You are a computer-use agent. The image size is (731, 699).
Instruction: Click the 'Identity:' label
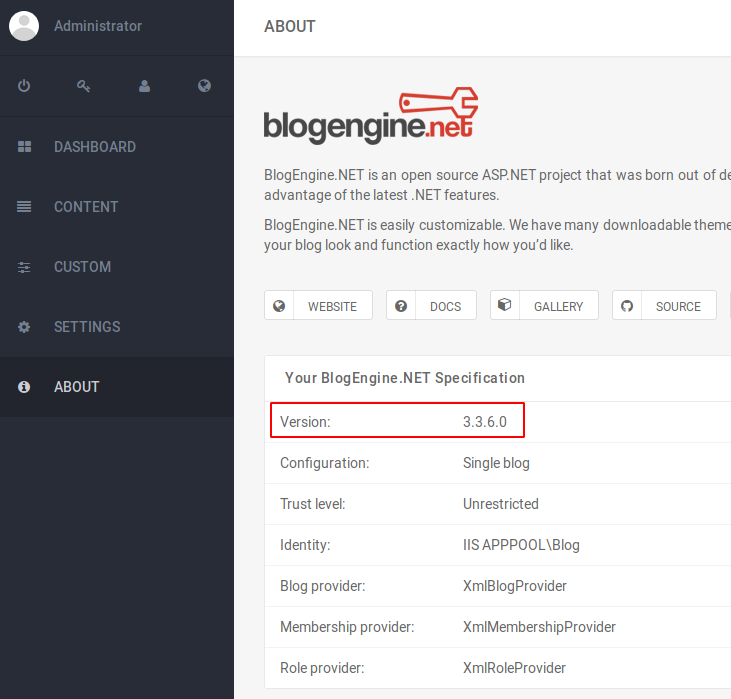pyautogui.click(x=305, y=545)
